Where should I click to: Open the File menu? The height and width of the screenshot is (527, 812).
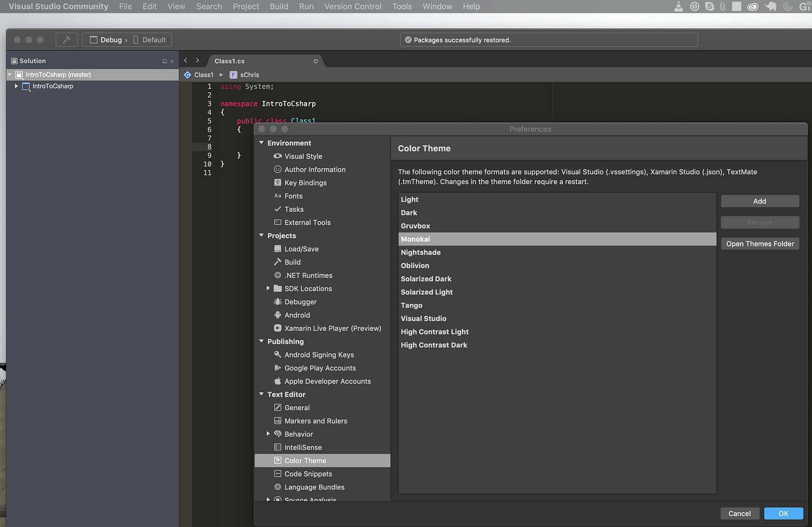coord(125,6)
